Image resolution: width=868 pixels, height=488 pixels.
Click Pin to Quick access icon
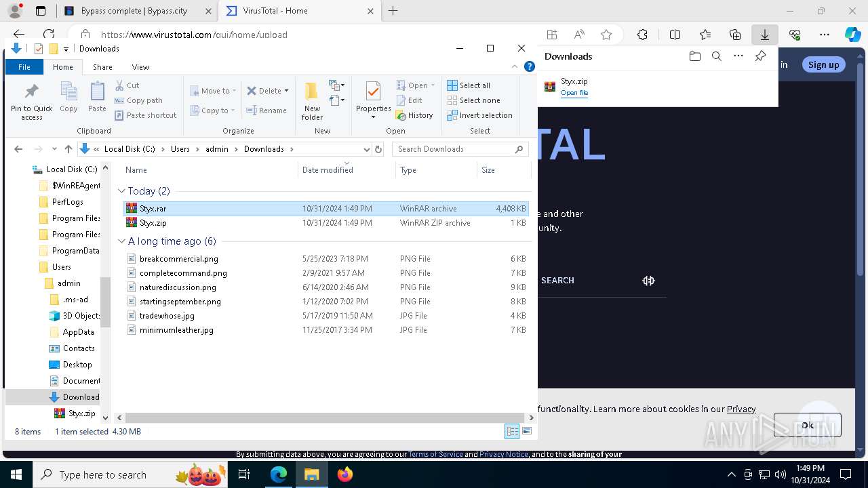31,102
